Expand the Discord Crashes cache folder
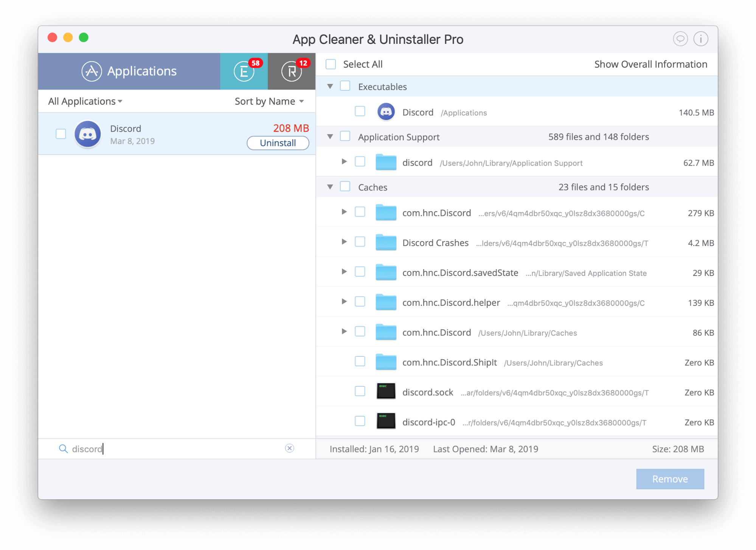Viewport: 756px width, 550px height. tap(343, 242)
